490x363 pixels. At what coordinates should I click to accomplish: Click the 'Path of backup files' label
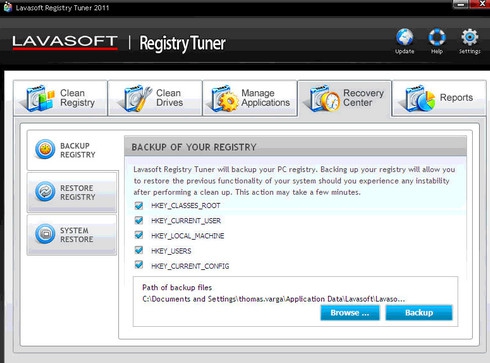point(177,287)
